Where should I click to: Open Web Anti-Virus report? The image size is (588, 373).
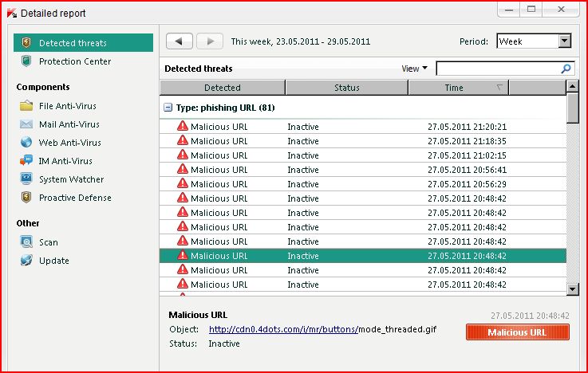click(x=70, y=143)
